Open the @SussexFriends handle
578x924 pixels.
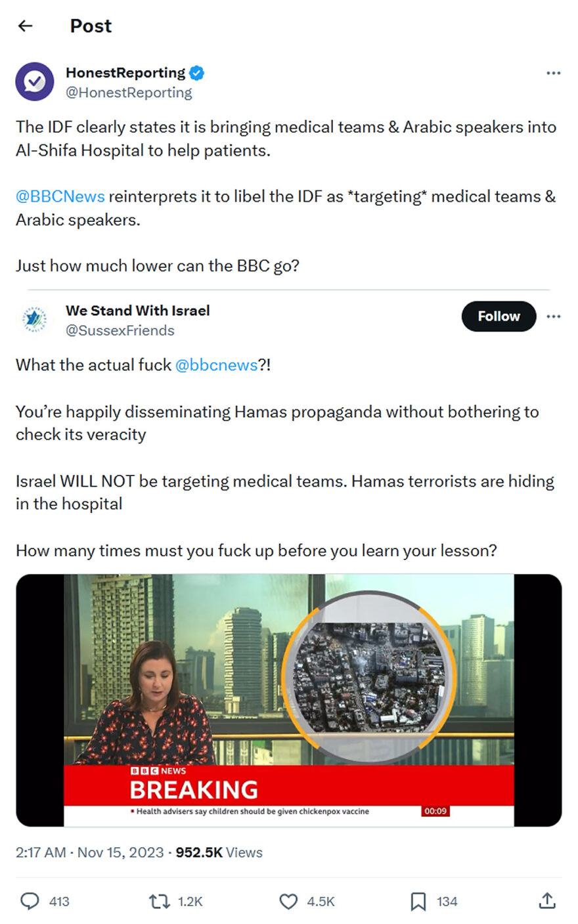click(120, 331)
